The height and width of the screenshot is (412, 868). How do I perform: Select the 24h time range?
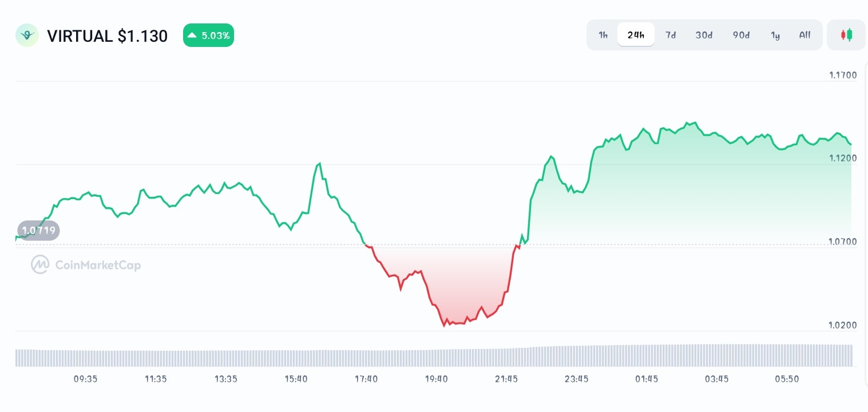pyautogui.click(x=636, y=35)
